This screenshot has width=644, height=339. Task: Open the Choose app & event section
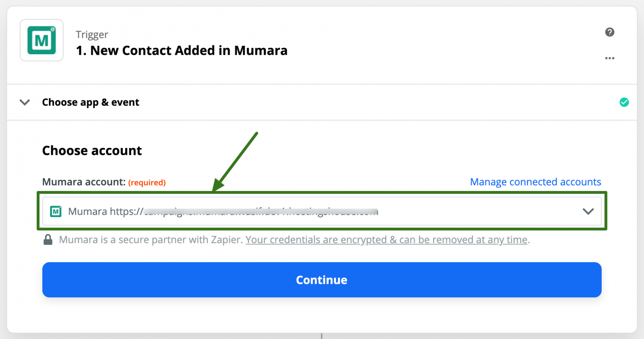91,102
